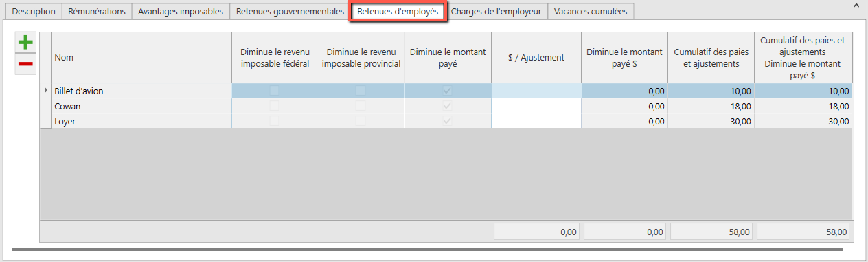Toggle Diminue le montant payé for Loyer

click(448, 121)
